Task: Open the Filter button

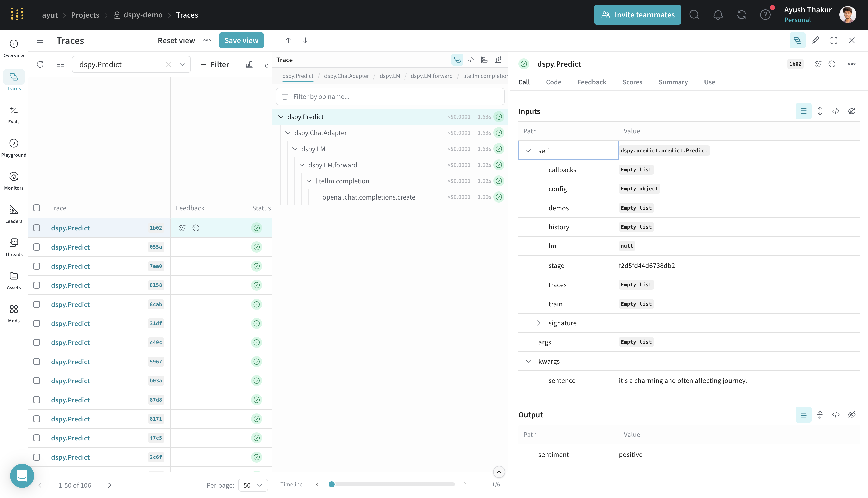Action: (x=214, y=64)
